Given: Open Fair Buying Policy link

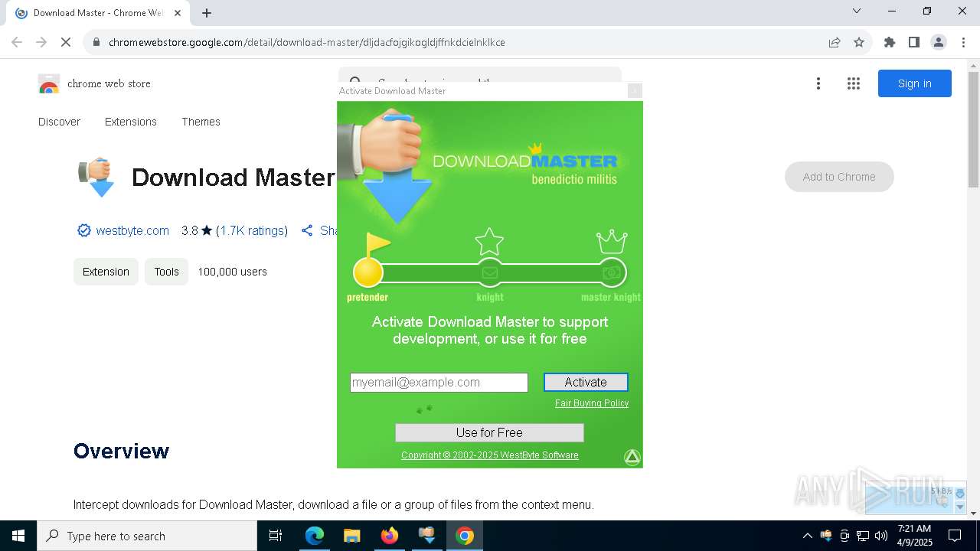Looking at the screenshot, I should 592,403.
